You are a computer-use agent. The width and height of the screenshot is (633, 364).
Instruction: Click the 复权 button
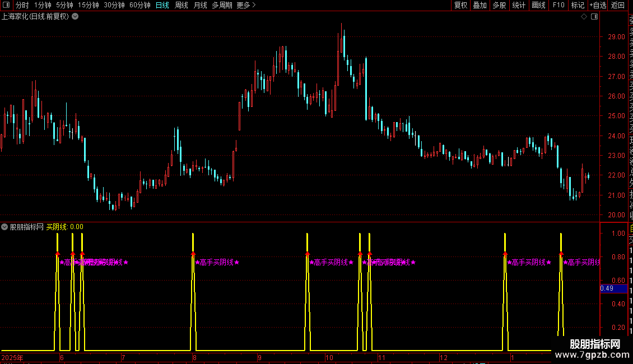[460, 5]
